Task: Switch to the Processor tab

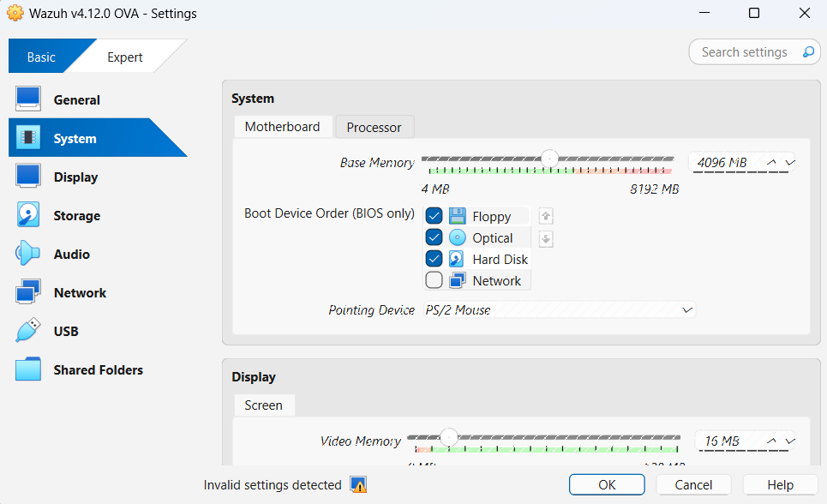Action: [x=374, y=127]
